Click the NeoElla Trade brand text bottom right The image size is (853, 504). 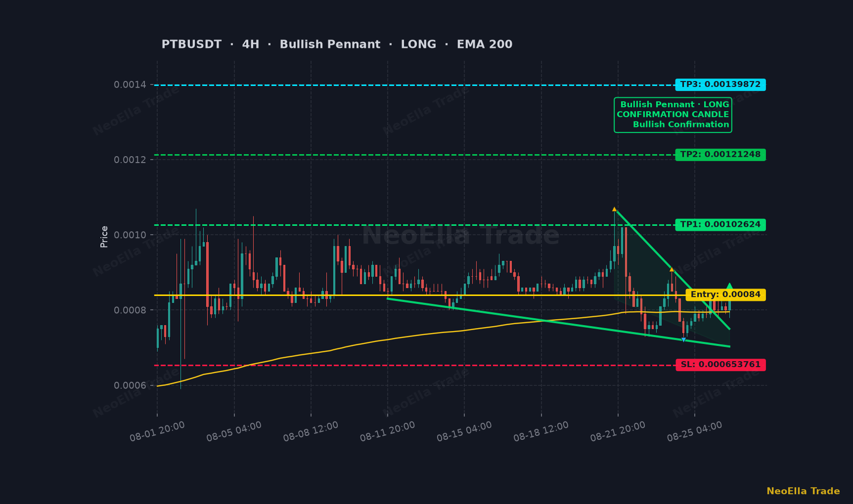pos(803,491)
